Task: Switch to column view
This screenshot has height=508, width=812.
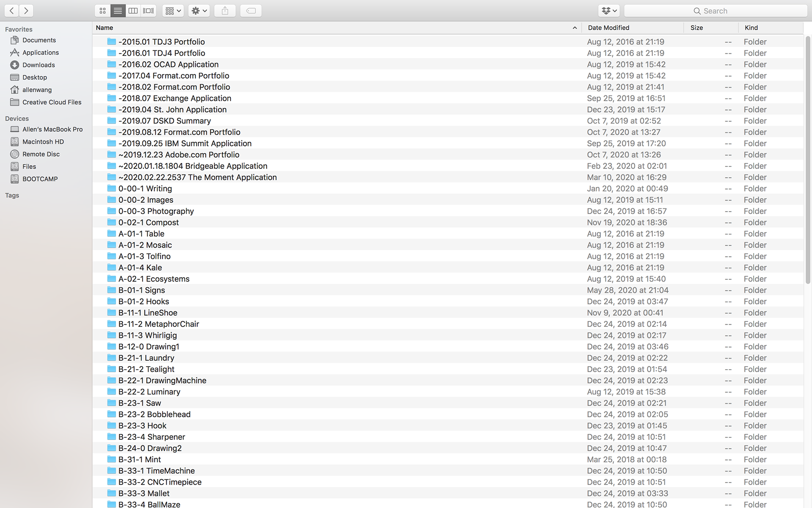Action: point(133,11)
